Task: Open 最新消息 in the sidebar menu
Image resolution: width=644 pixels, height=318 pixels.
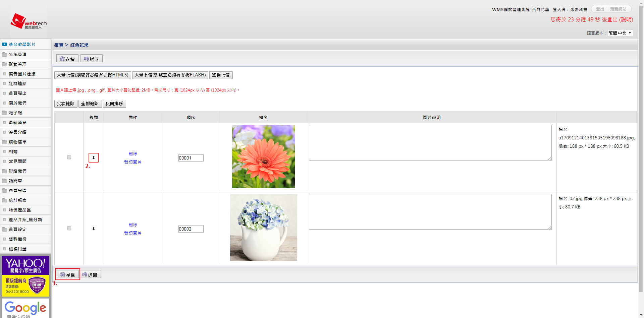Action: tap(17, 122)
